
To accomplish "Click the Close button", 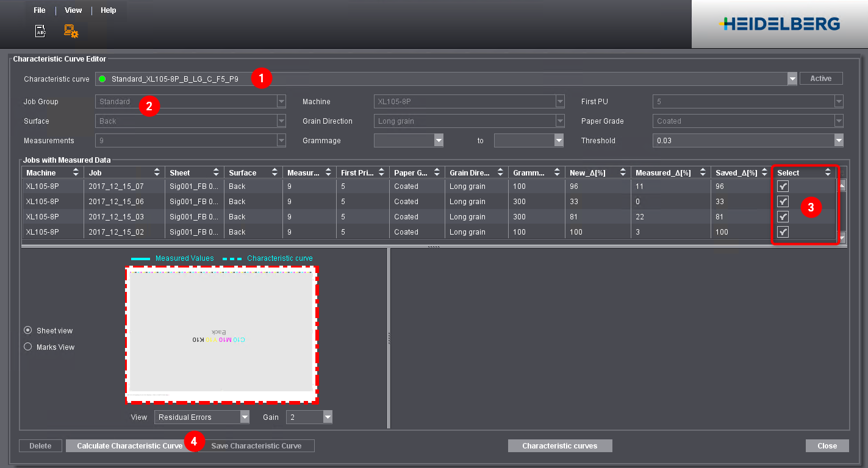I will [827, 445].
